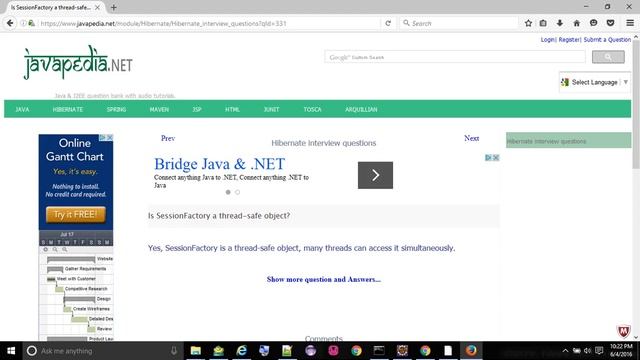Open the SPRING menu item
The width and height of the screenshot is (640, 360).
point(116,109)
